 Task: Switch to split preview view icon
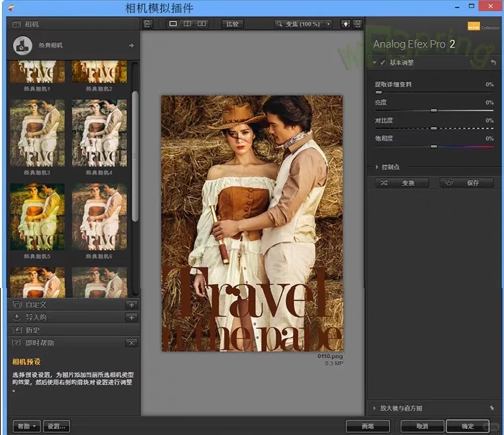point(187,24)
